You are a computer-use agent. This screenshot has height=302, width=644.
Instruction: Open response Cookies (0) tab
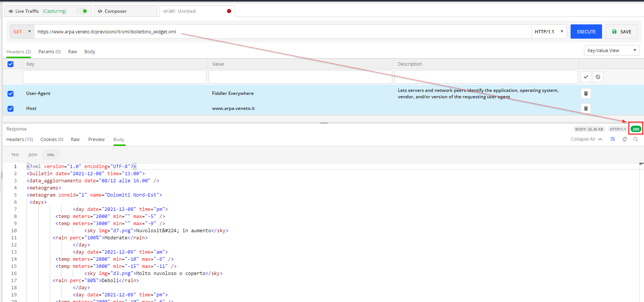pyautogui.click(x=52, y=140)
